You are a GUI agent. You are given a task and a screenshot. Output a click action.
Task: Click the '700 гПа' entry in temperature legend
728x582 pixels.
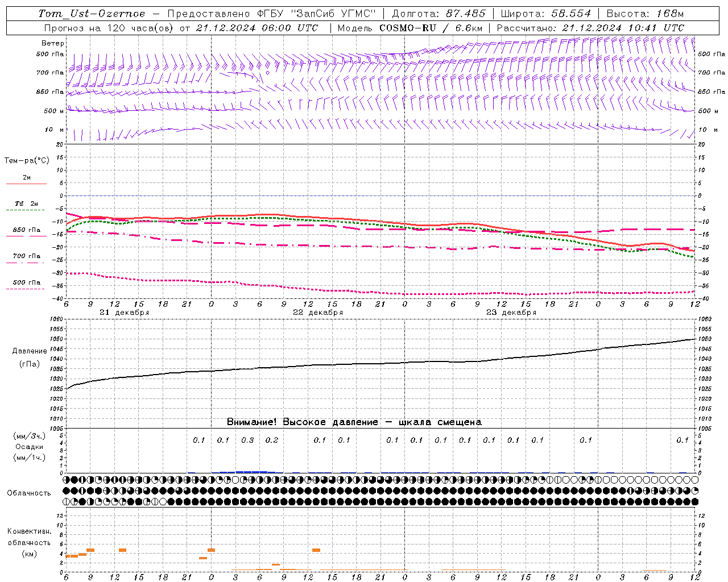click(x=27, y=256)
